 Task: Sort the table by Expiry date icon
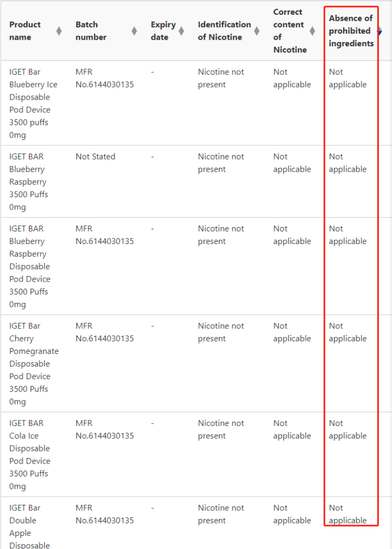[181, 31]
